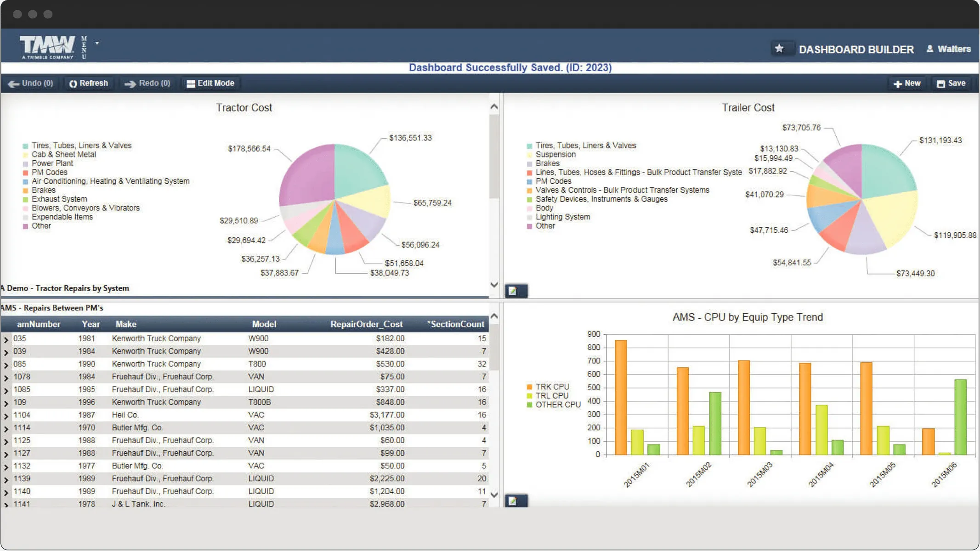Click the Refresh icon
This screenshot has width=980, height=551.
point(74,83)
